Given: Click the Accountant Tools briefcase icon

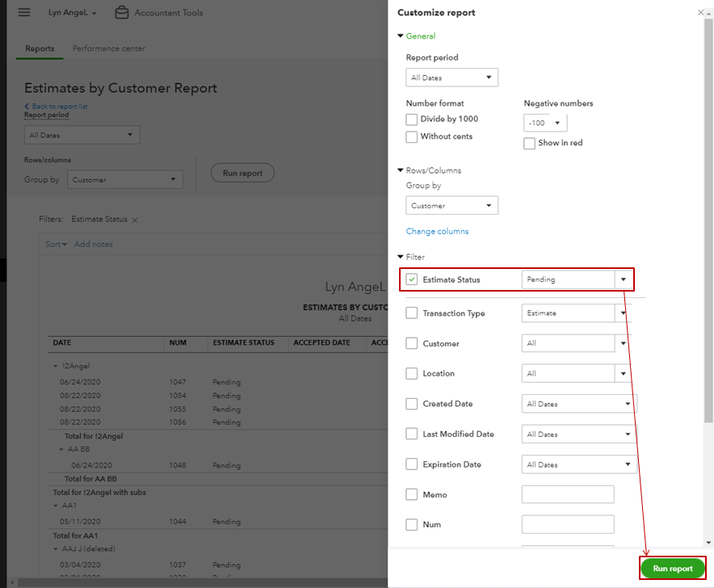Looking at the screenshot, I should pos(122,13).
